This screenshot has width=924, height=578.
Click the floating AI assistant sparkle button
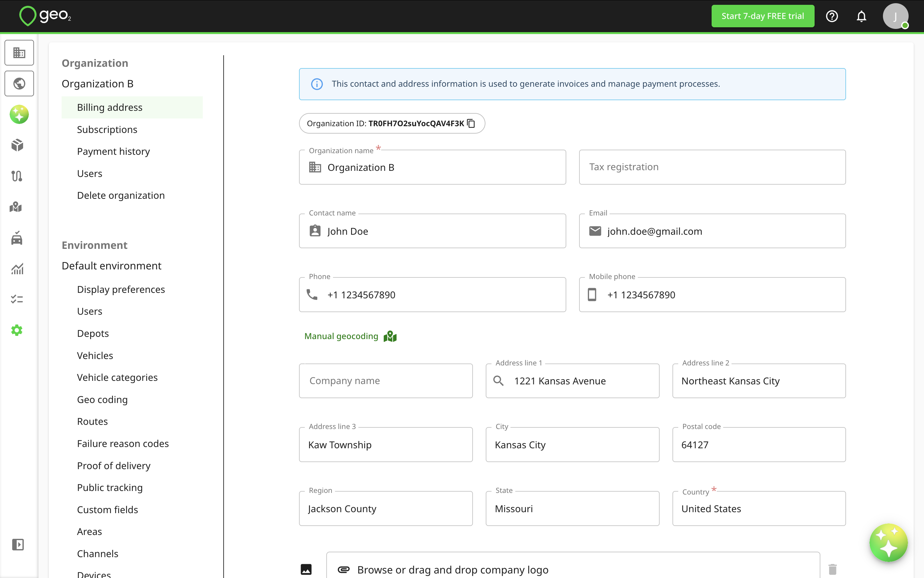(x=888, y=543)
